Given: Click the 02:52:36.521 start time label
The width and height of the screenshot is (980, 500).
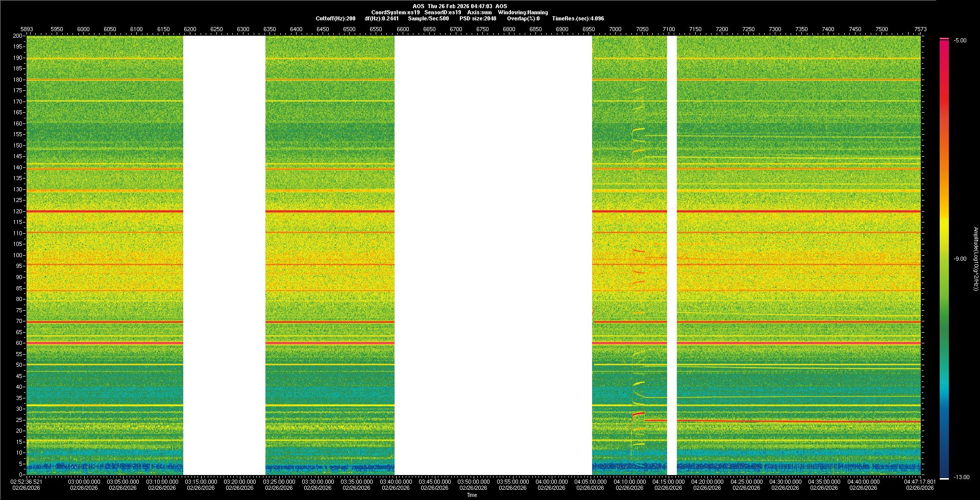Looking at the screenshot, I should tap(27, 482).
